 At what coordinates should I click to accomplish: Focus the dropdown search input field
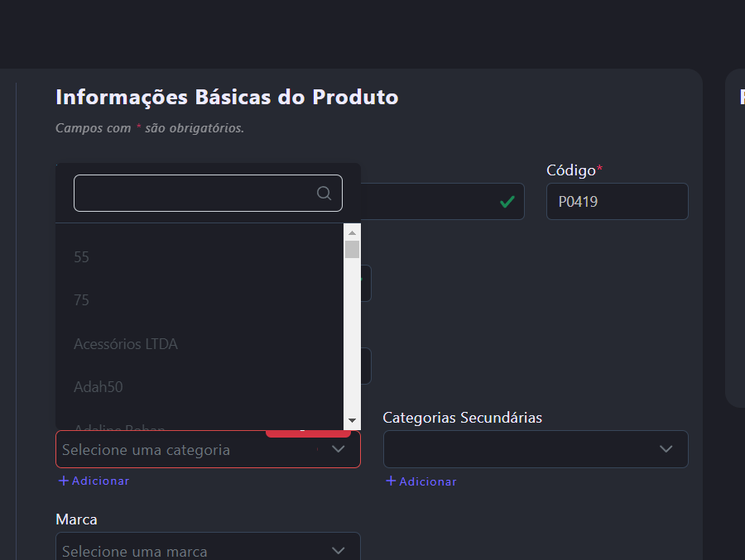(x=195, y=194)
